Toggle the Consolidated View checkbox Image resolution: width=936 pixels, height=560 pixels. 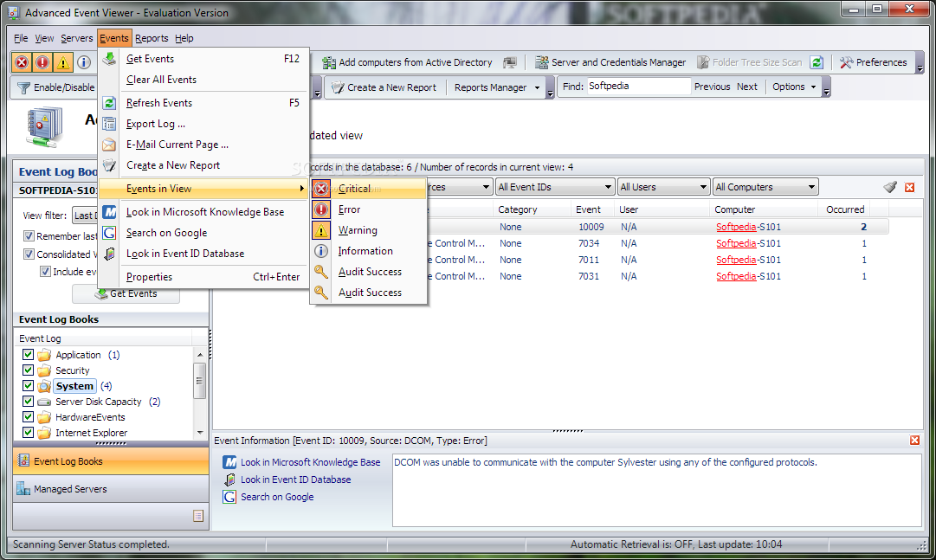[29, 254]
